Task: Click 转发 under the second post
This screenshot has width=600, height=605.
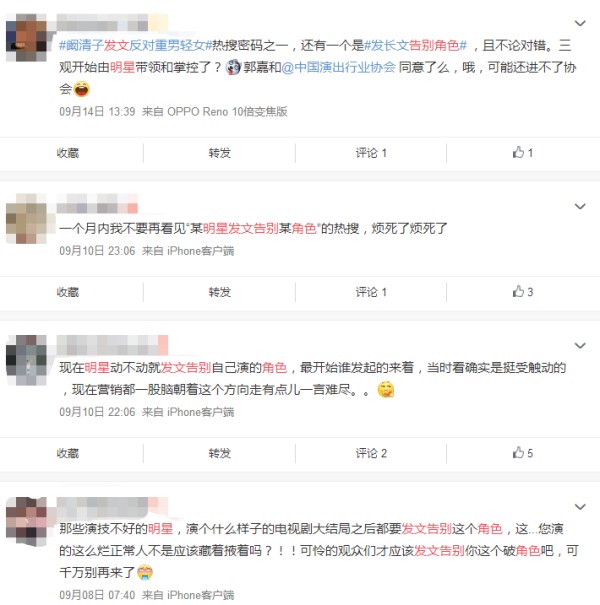Action: coord(220,292)
